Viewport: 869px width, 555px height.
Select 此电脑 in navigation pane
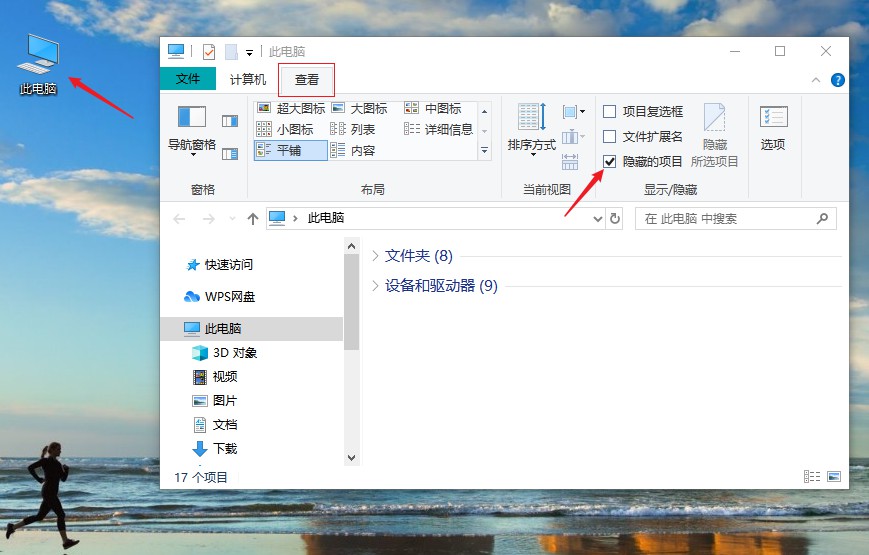(252, 329)
